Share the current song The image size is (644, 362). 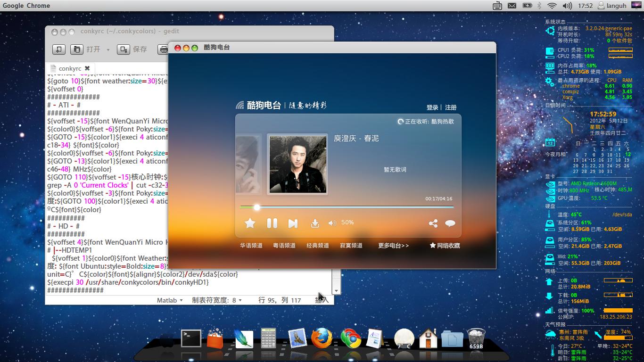[x=433, y=223]
